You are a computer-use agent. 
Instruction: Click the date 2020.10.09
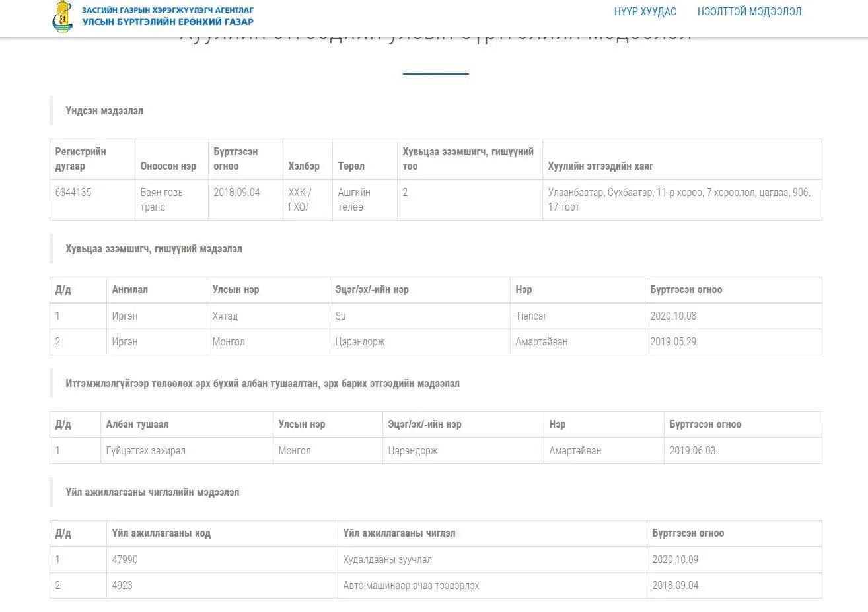pos(675,559)
